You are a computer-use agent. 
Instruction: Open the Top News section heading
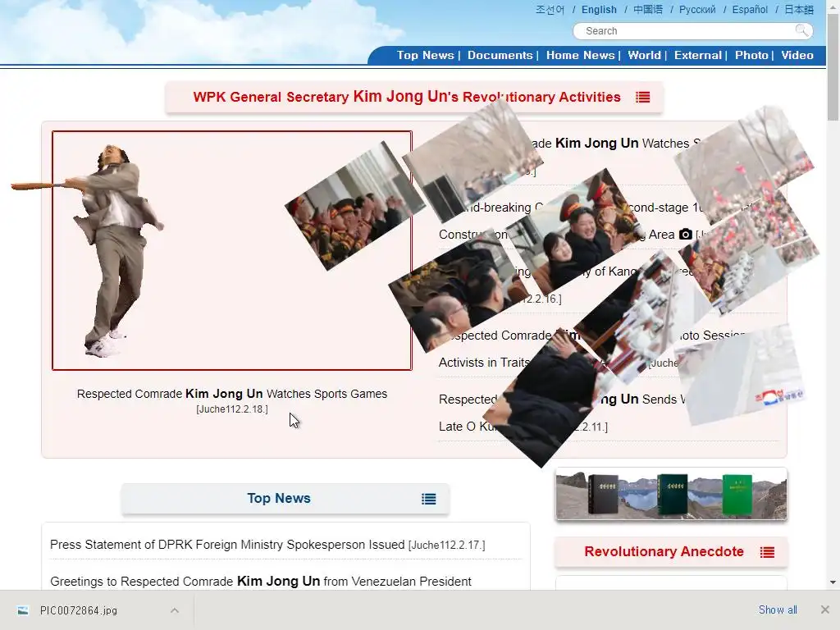coord(279,498)
